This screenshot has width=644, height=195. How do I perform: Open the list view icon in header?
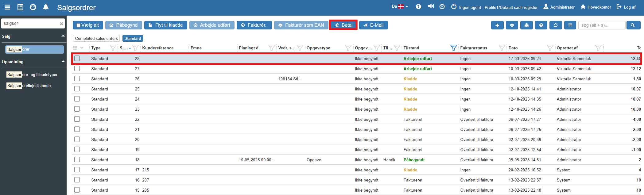click(20, 7)
